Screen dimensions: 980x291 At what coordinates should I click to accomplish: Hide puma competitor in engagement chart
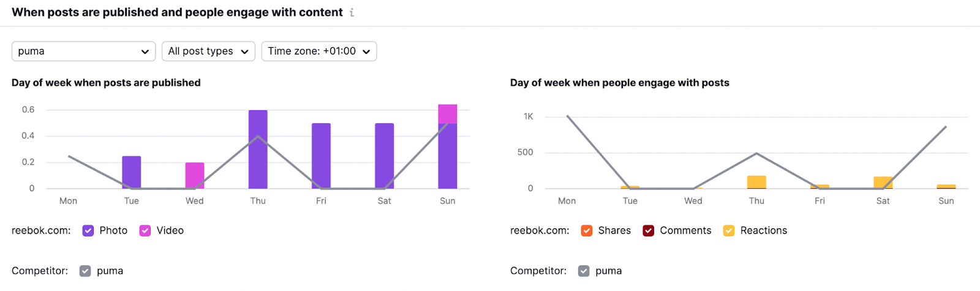tap(584, 271)
